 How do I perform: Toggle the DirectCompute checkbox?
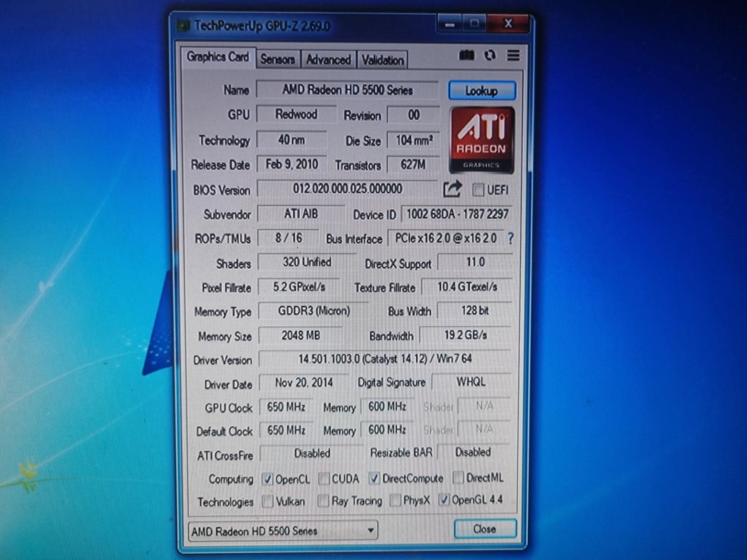(x=374, y=478)
